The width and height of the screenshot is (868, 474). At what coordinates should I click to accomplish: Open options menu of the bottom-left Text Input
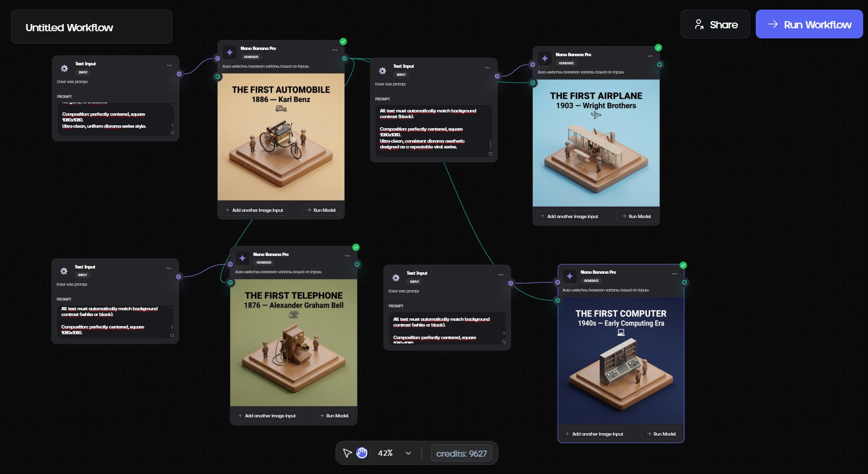coord(169,268)
